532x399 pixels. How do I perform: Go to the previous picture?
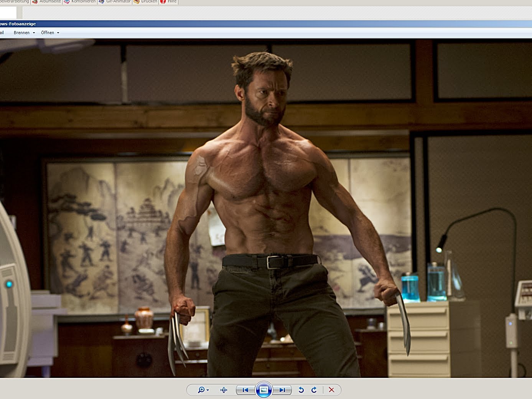[245, 390]
